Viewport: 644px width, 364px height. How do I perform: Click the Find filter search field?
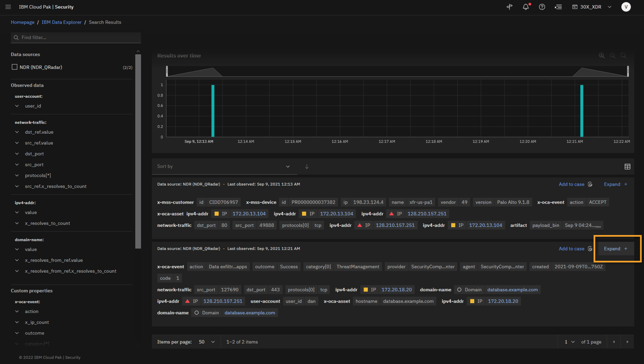pos(76,37)
